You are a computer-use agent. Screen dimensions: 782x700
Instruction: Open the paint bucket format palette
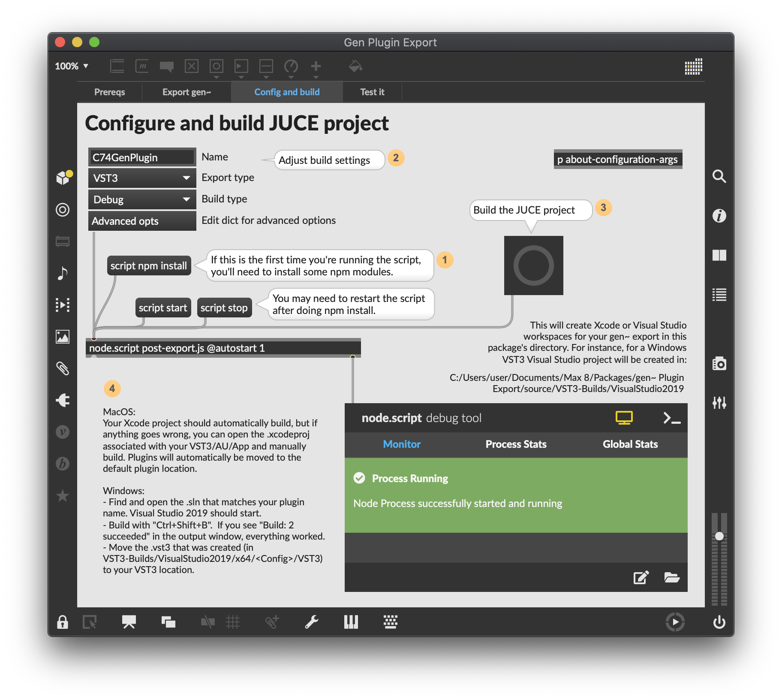(355, 66)
